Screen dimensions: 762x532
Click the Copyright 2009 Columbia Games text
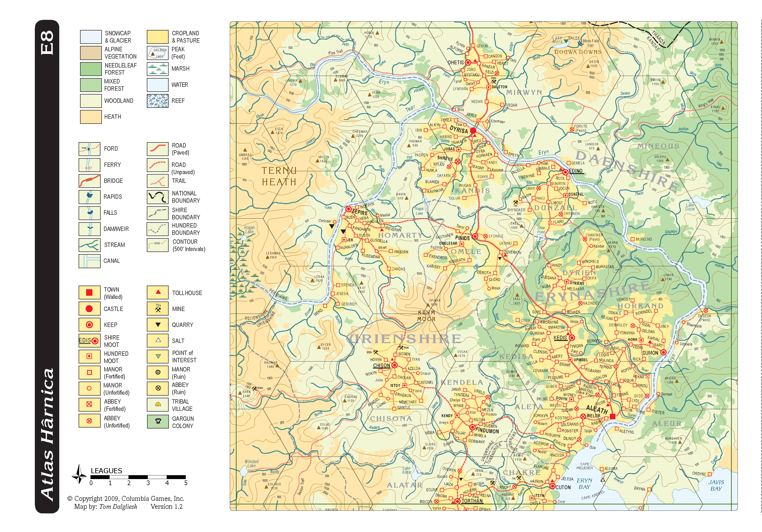[x=126, y=498]
